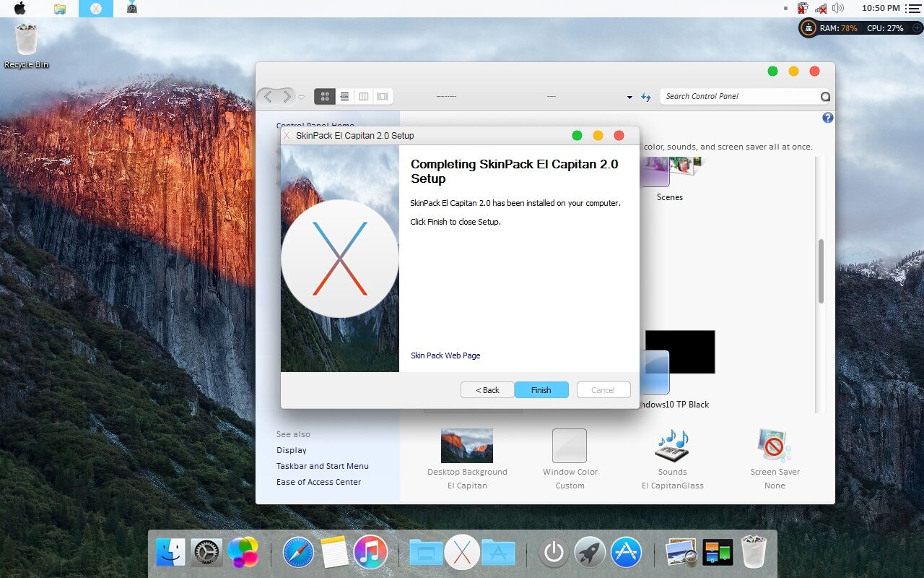Screen dimensions: 924x578
Task: Select the Windows10 TP Black theme
Action: pyautogui.click(x=677, y=370)
